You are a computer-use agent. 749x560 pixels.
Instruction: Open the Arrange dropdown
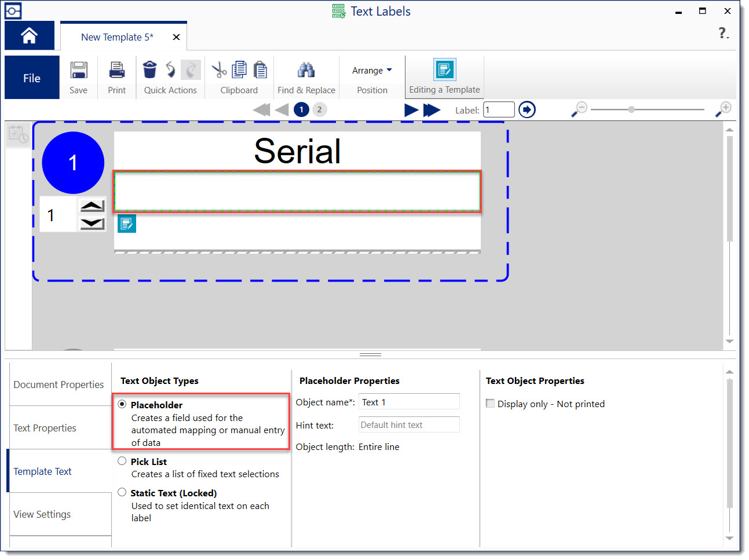click(371, 69)
